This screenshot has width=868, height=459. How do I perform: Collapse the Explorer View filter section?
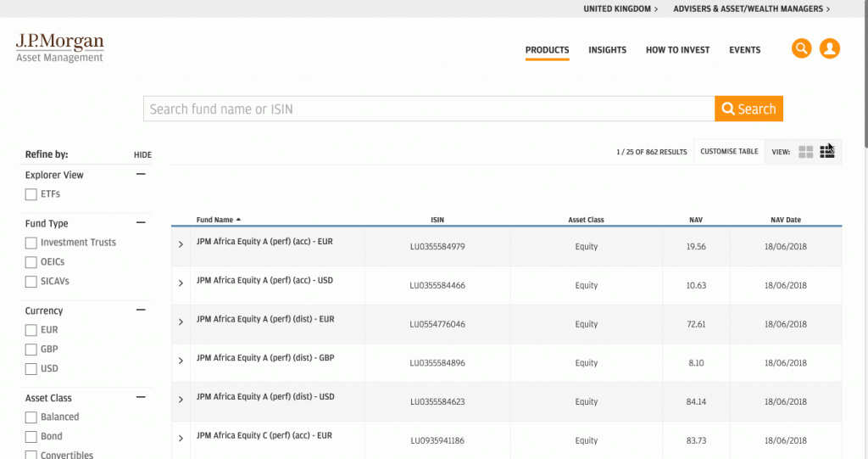coord(142,174)
